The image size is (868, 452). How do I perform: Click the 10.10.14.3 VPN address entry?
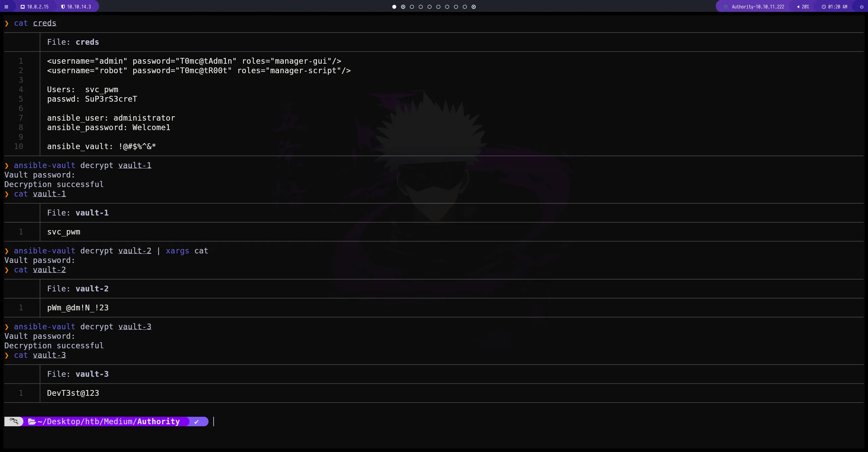pos(79,6)
